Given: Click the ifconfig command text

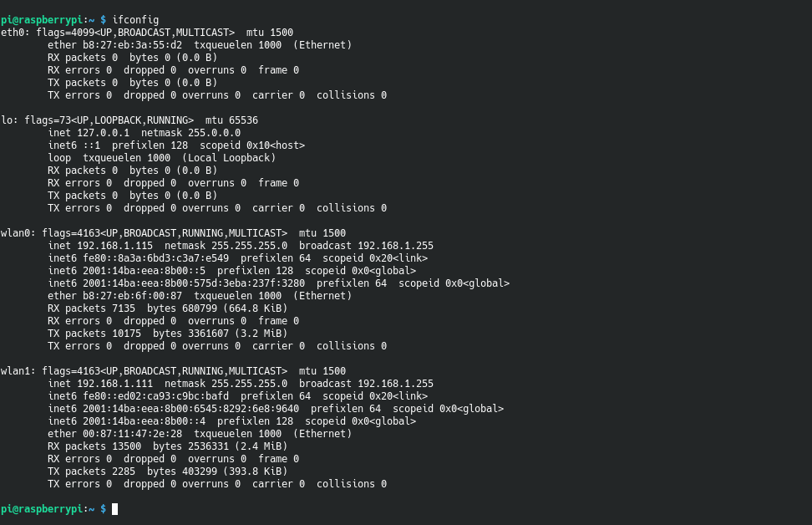Looking at the screenshot, I should pos(135,20).
